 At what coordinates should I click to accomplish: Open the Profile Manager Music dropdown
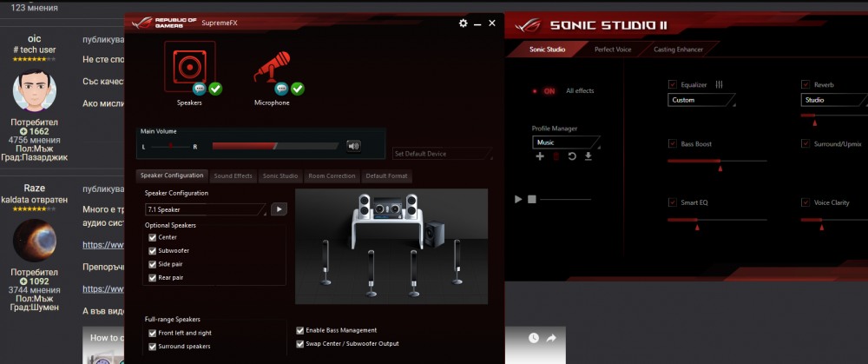tap(566, 142)
